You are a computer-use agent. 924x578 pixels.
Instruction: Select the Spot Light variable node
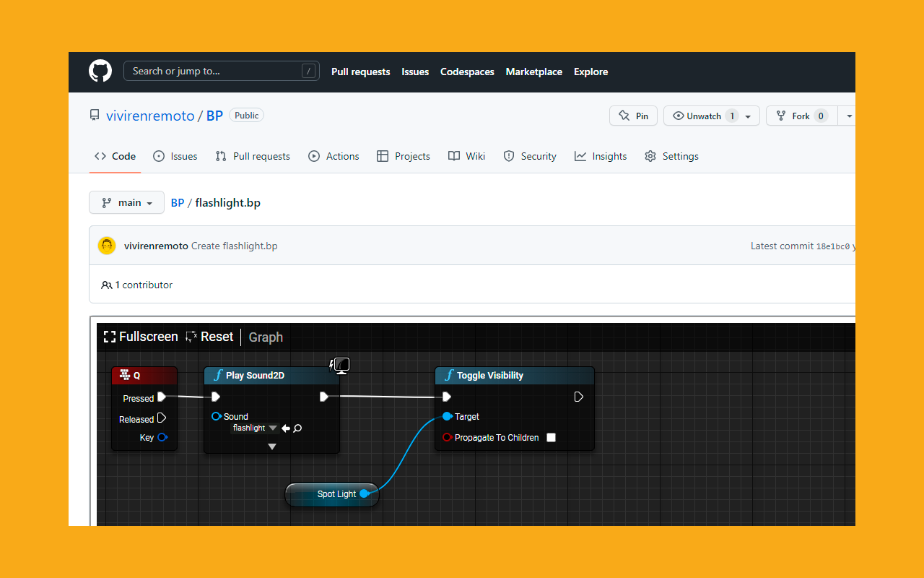coord(332,494)
